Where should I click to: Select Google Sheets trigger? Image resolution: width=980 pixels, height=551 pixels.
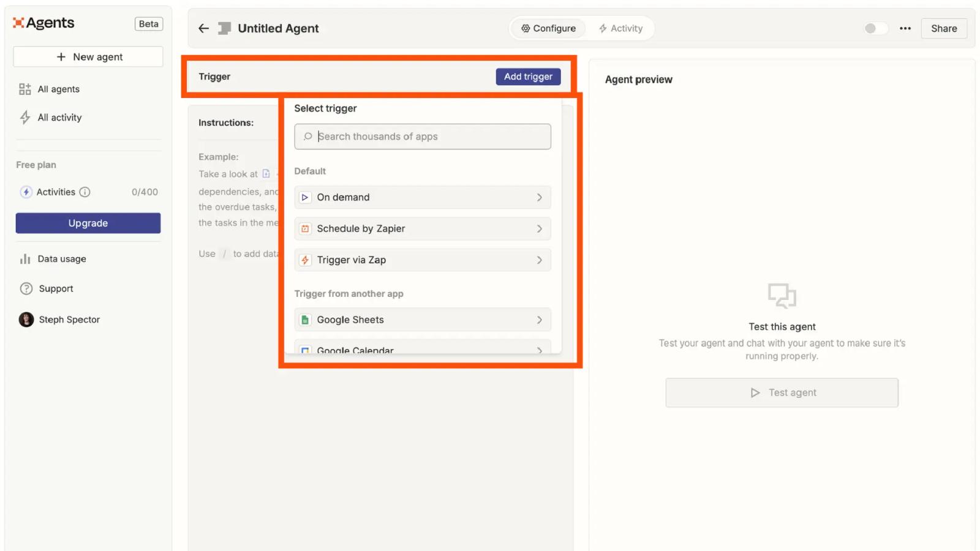click(x=423, y=320)
